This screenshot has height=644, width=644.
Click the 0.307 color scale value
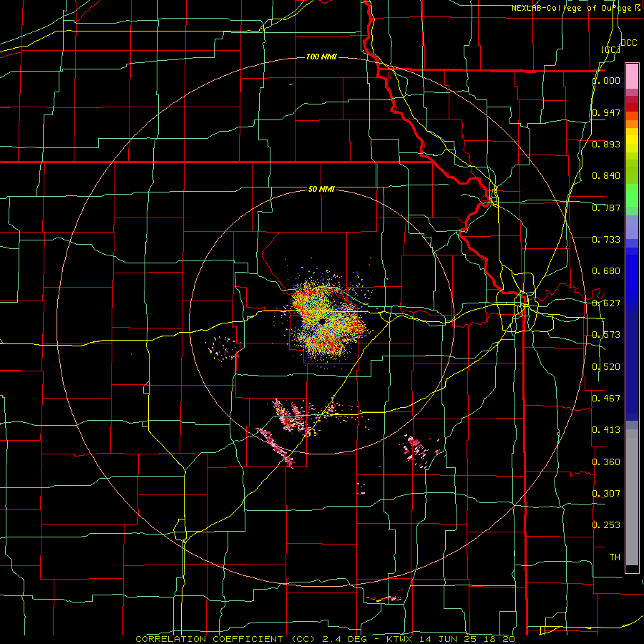[606, 494]
